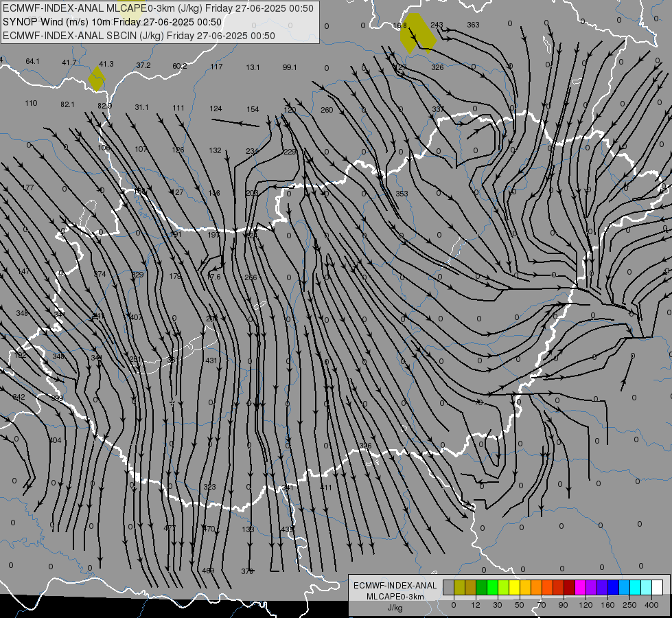Click the map value 337
672x618 pixels.
pyautogui.click(x=438, y=109)
